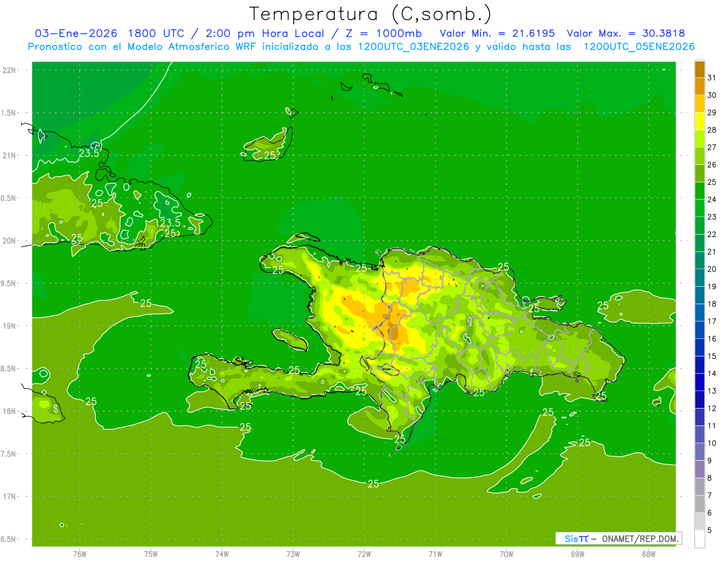The height and width of the screenshot is (562, 728).
Task: Click the "69W" longitude axis label
Action: (578, 553)
